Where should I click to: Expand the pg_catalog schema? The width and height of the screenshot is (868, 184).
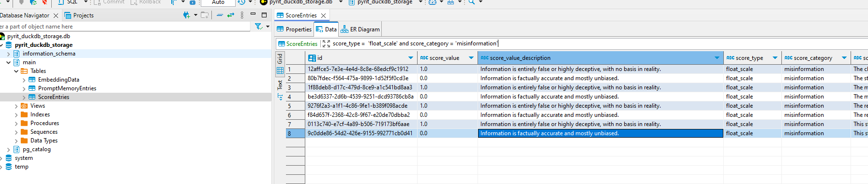[x=8, y=150]
